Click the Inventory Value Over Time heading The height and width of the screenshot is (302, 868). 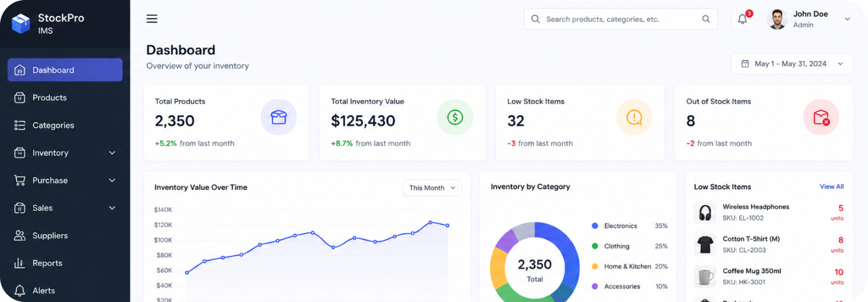pyautogui.click(x=201, y=187)
